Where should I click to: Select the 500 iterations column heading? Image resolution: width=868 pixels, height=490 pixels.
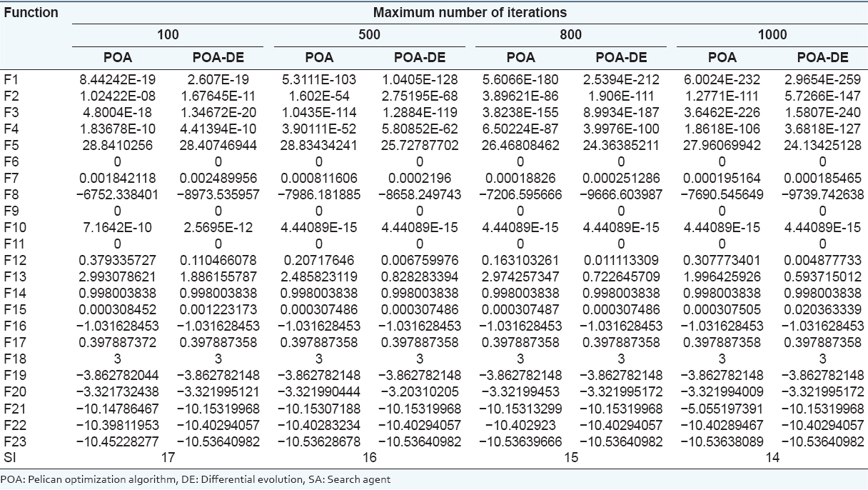(x=370, y=34)
